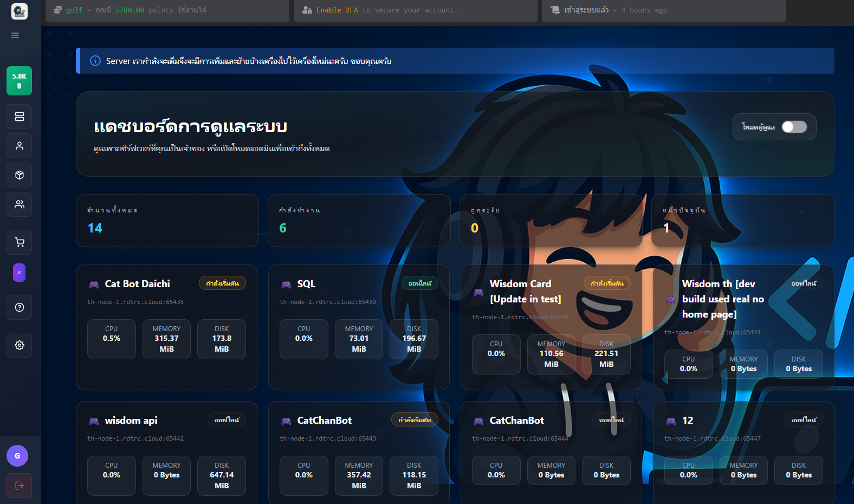Click the help question mark icon
Viewport: 854px width, 504px height.
pyautogui.click(x=20, y=307)
